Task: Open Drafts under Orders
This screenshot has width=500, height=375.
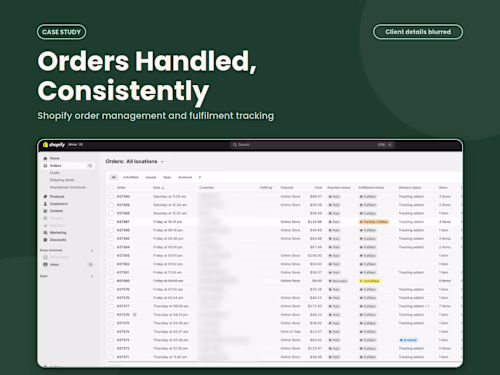Action: pos(55,173)
